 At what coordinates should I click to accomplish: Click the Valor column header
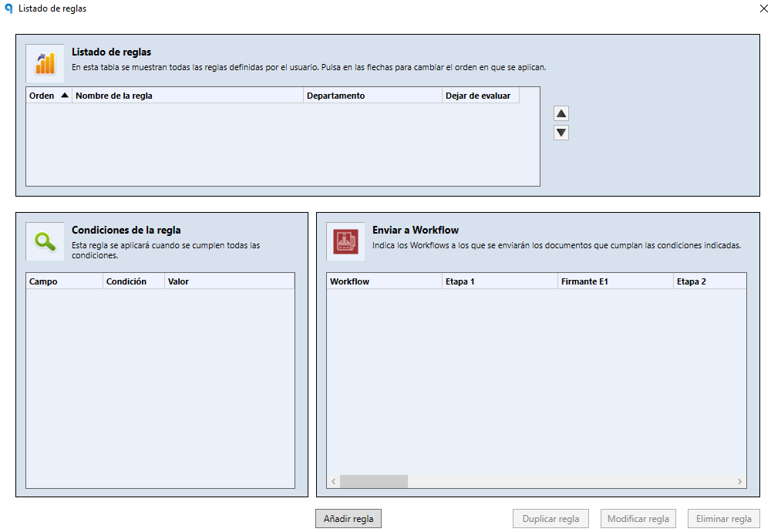click(x=229, y=281)
